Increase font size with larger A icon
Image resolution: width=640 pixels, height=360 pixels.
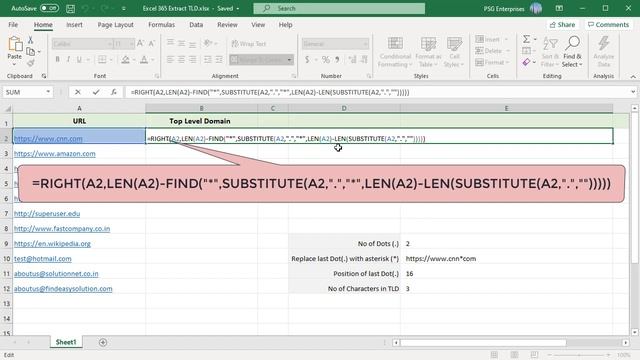pos(140,43)
